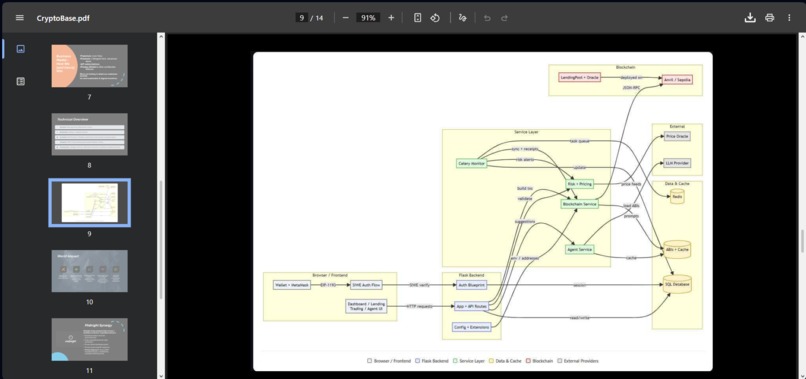Viewport: 806px width, 379px height.
Task: Click the Service Layer legend entry
Action: click(470, 361)
